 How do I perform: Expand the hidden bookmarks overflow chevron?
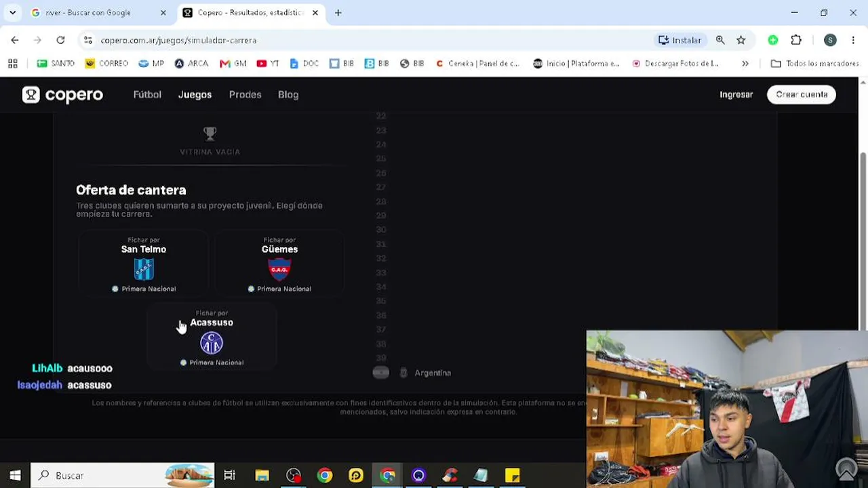click(745, 63)
